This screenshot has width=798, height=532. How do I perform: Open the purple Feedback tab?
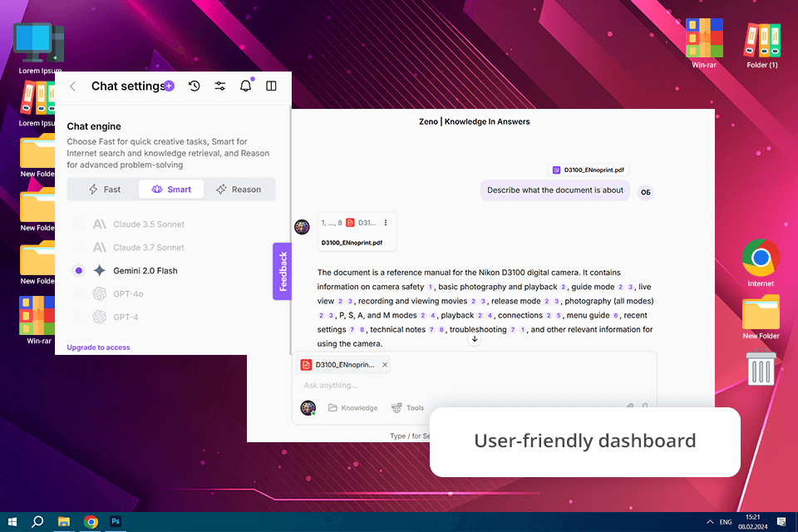[283, 271]
